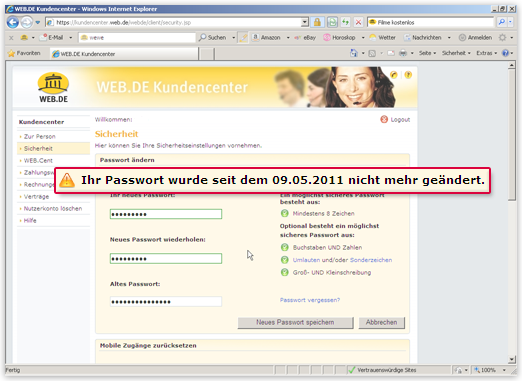Open 'Zur Person' in sidebar
Screen dimensions: 522x381
point(39,137)
